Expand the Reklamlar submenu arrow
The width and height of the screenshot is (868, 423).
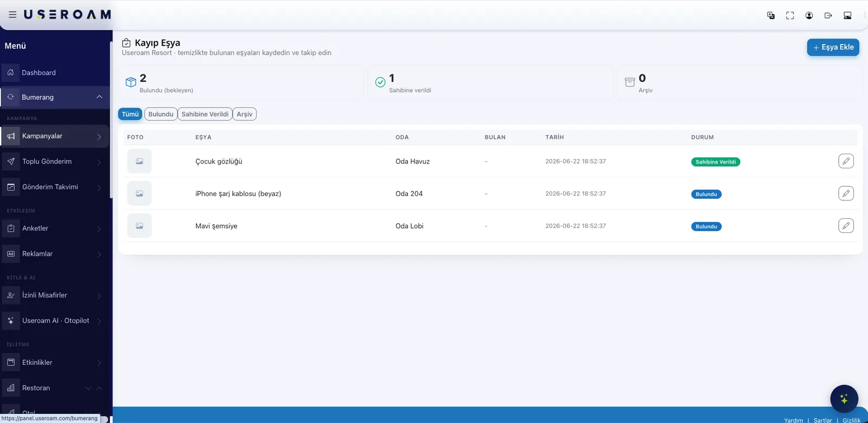(99, 255)
